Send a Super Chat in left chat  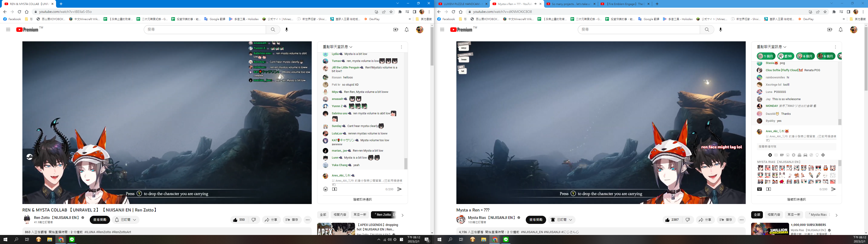coord(335,189)
